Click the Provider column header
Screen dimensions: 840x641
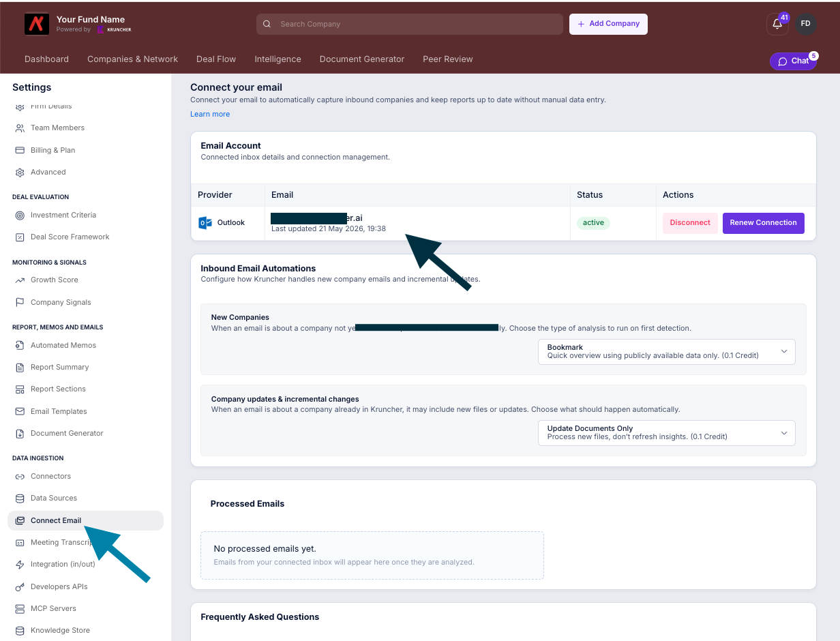215,195
